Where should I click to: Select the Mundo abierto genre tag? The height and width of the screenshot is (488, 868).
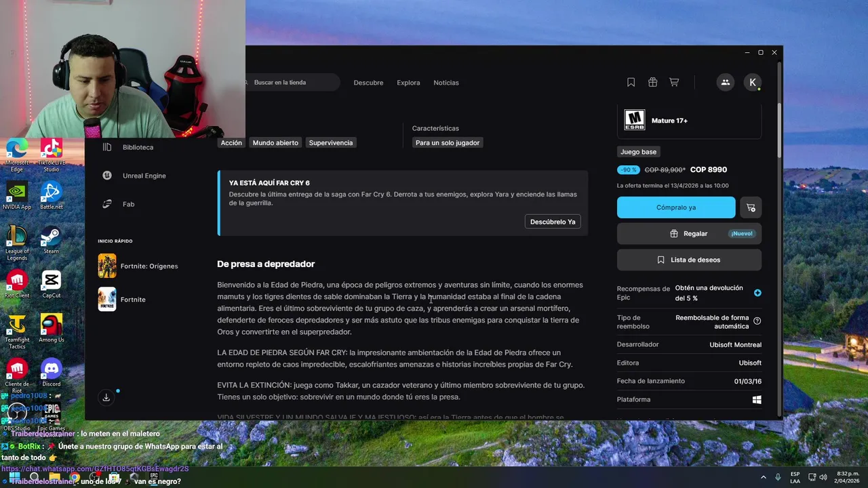(275, 143)
